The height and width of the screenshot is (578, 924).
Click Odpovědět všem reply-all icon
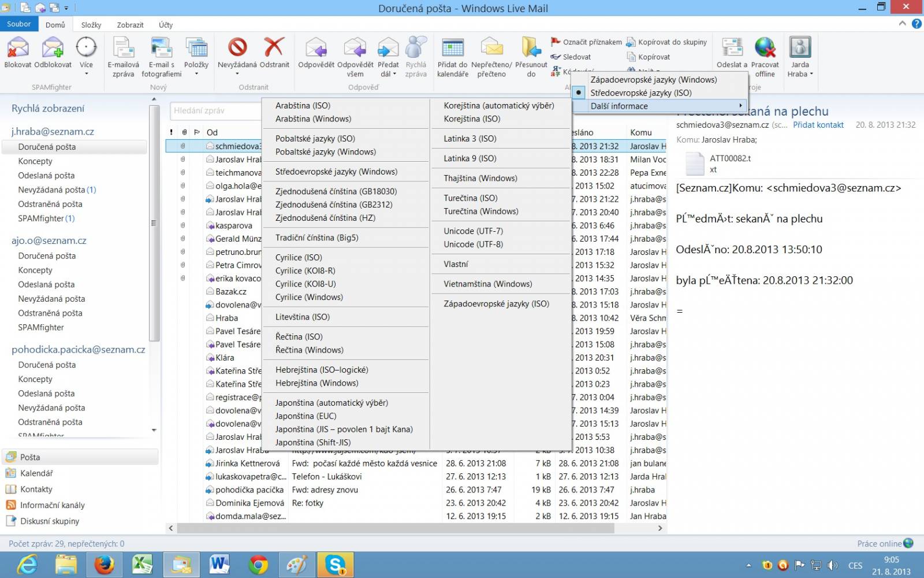355,47
